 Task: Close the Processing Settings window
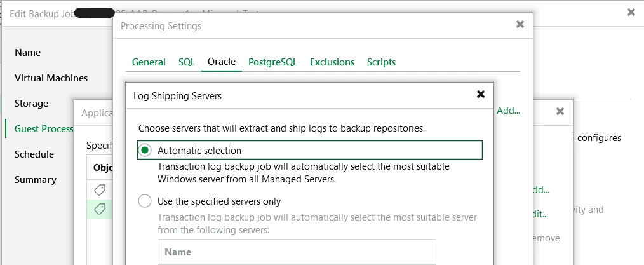tap(520, 25)
